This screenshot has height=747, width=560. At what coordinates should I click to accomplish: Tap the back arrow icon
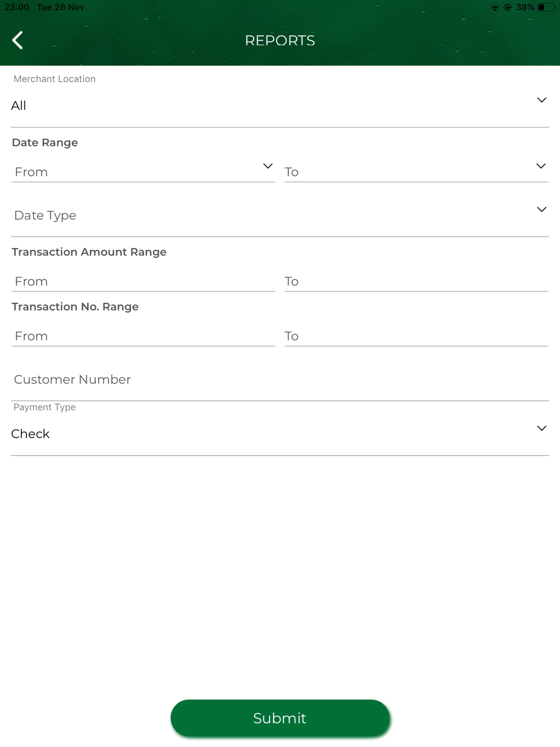coord(17,40)
